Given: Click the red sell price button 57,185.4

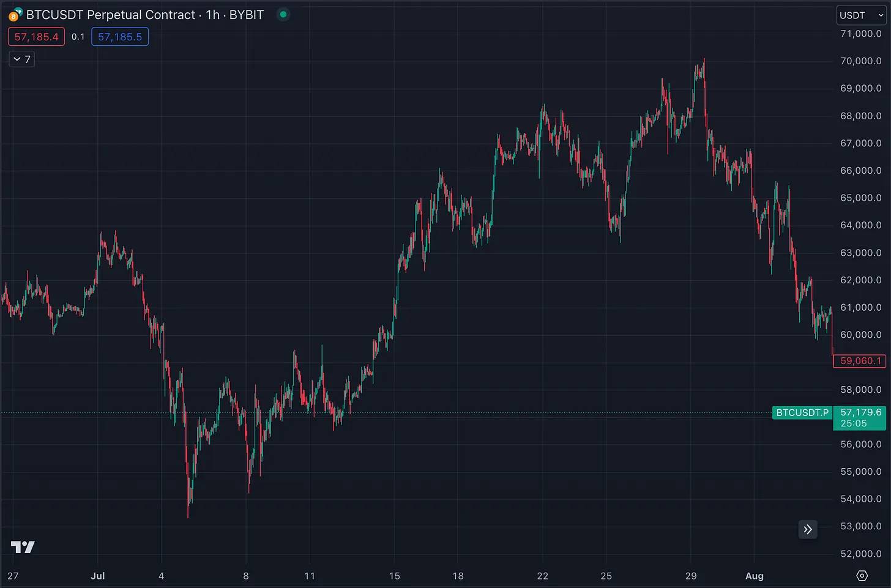Looking at the screenshot, I should pos(36,37).
